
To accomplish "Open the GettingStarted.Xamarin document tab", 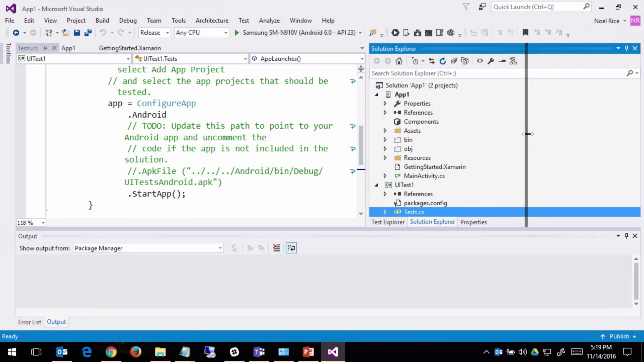I will [x=130, y=48].
